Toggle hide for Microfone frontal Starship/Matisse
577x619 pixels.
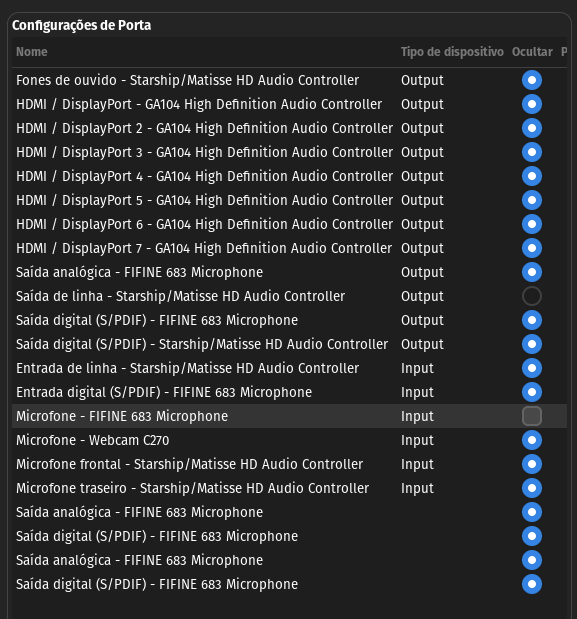point(532,464)
